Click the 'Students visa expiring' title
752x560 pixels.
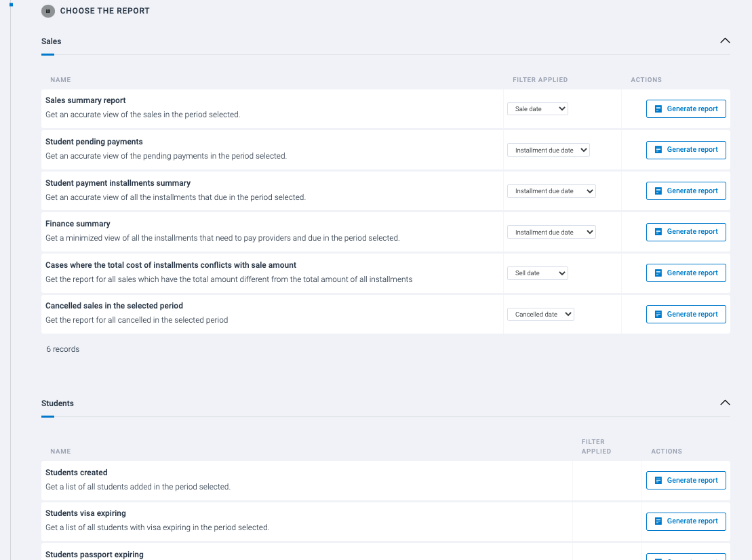tap(85, 513)
